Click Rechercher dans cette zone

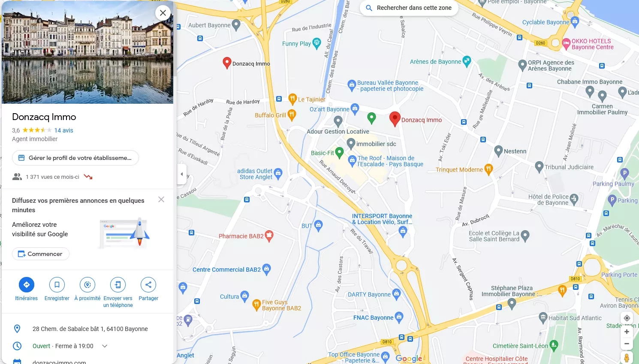[409, 8]
